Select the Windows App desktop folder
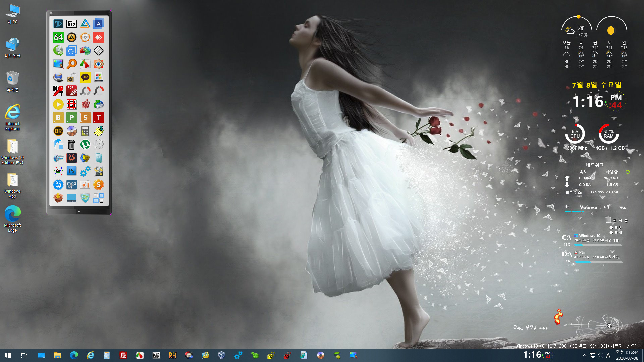 coord(13,186)
